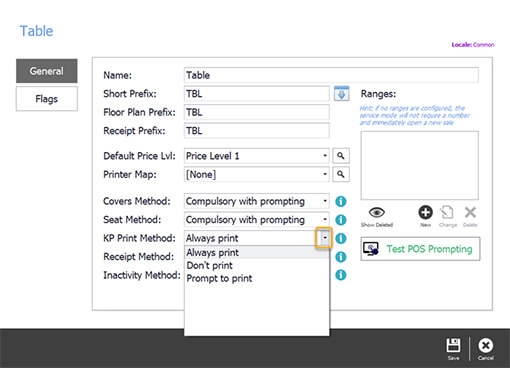Click the Save disk icon

click(453, 346)
